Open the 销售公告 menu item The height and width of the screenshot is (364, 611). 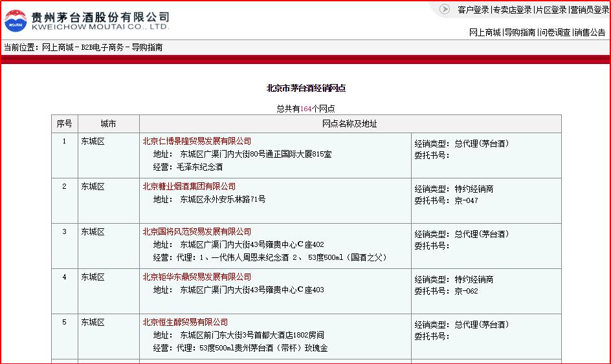click(x=590, y=33)
